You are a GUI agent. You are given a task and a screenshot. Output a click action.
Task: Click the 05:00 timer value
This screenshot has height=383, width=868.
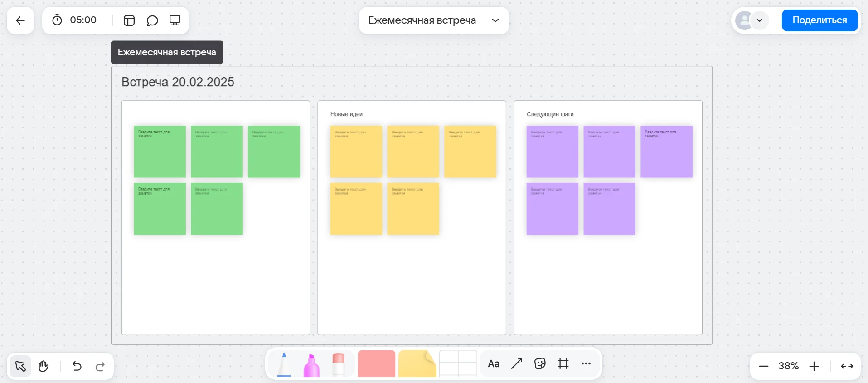tap(83, 20)
